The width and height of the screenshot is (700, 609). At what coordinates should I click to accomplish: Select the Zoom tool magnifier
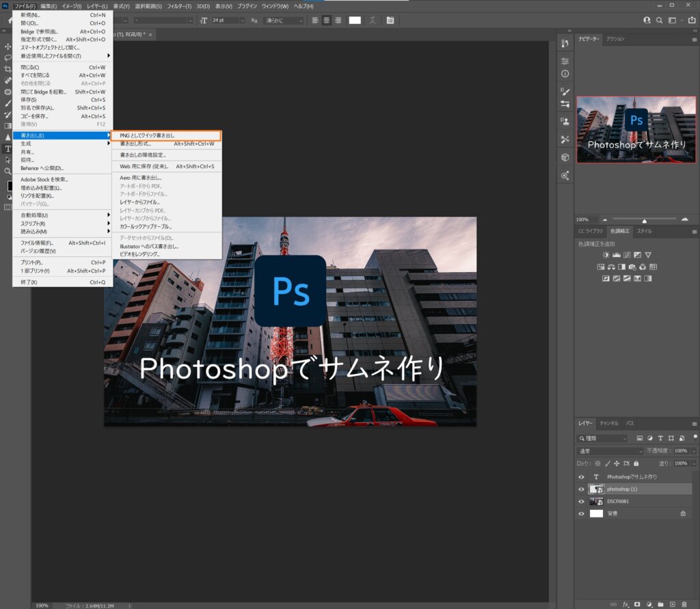click(8, 171)
